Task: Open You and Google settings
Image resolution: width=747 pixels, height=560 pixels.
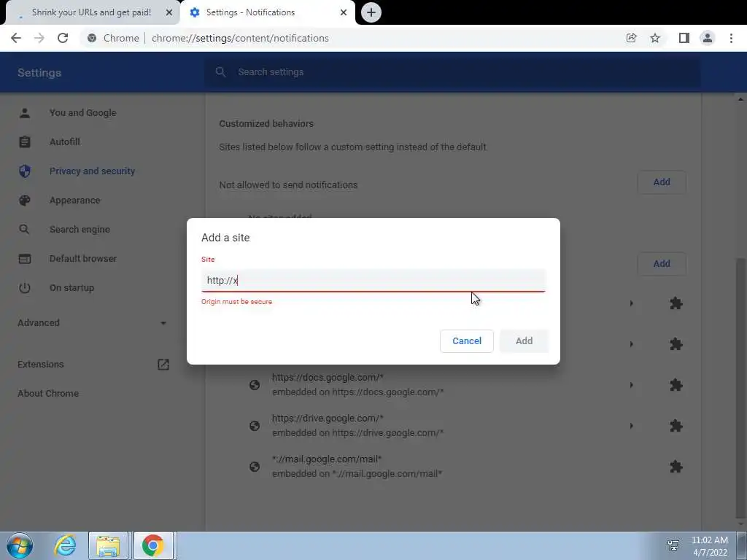Action: click(x=83, y=113)
